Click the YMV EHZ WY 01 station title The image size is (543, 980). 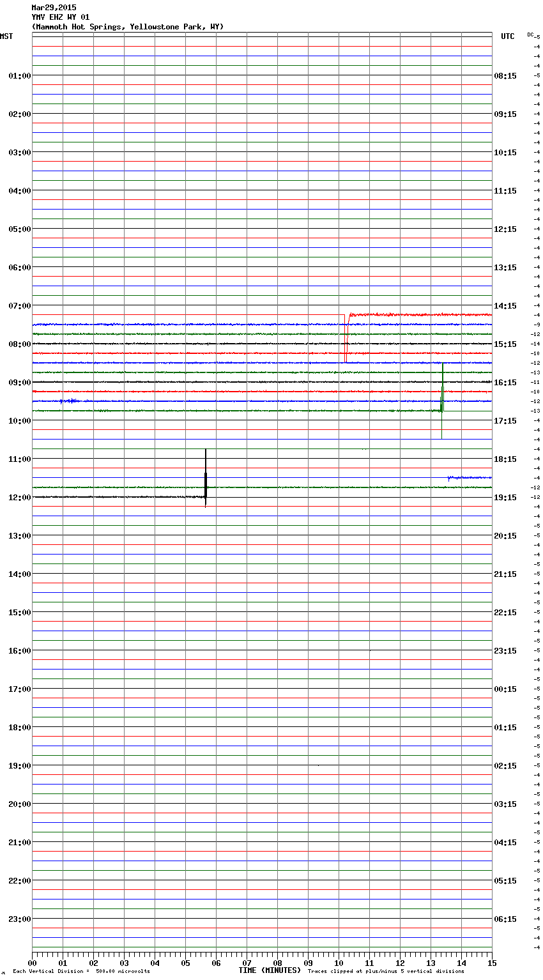[61, 17]
